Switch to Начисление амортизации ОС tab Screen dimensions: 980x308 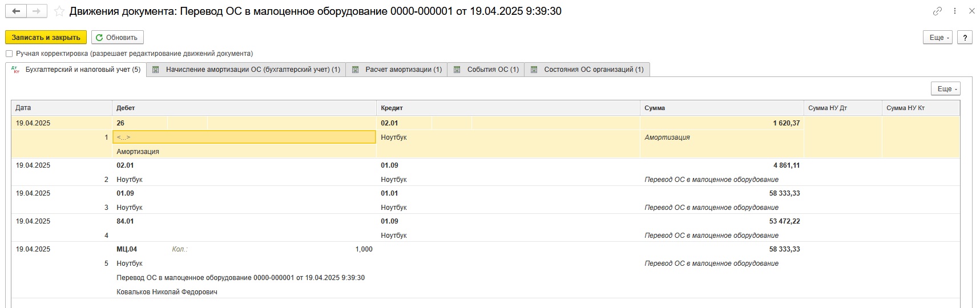[x=246, y=70]
